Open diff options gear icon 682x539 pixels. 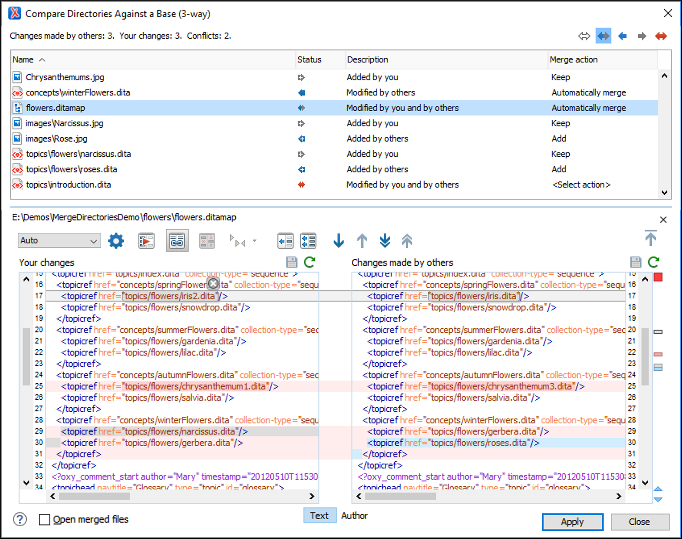click(x=116, y=241)
